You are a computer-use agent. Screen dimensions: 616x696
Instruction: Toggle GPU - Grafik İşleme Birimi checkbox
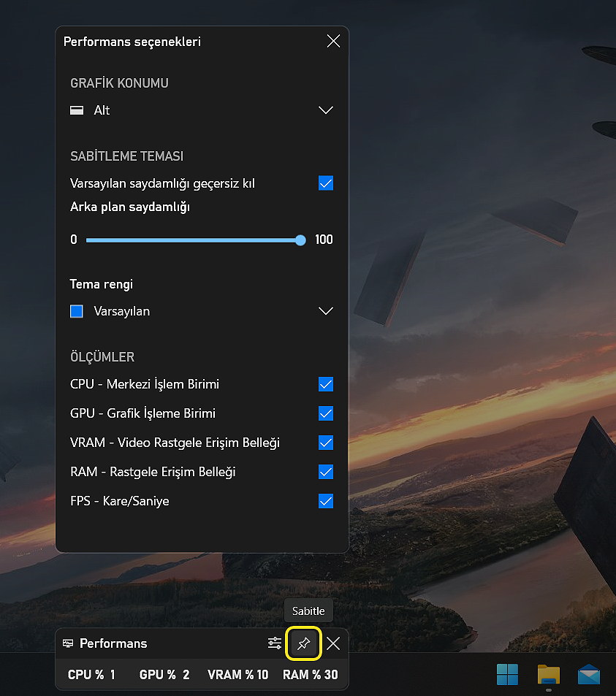326,413
